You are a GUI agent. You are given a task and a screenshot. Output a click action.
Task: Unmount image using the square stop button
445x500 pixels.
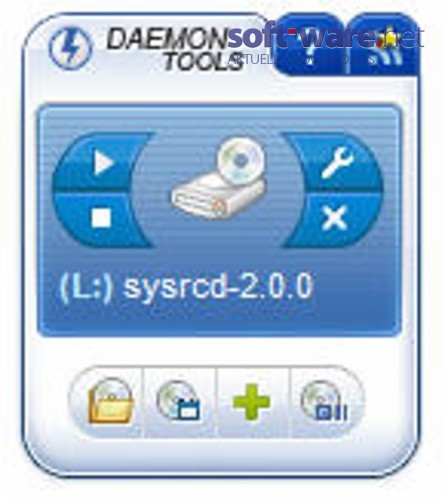pyautogui.click(x=100, y=218)
